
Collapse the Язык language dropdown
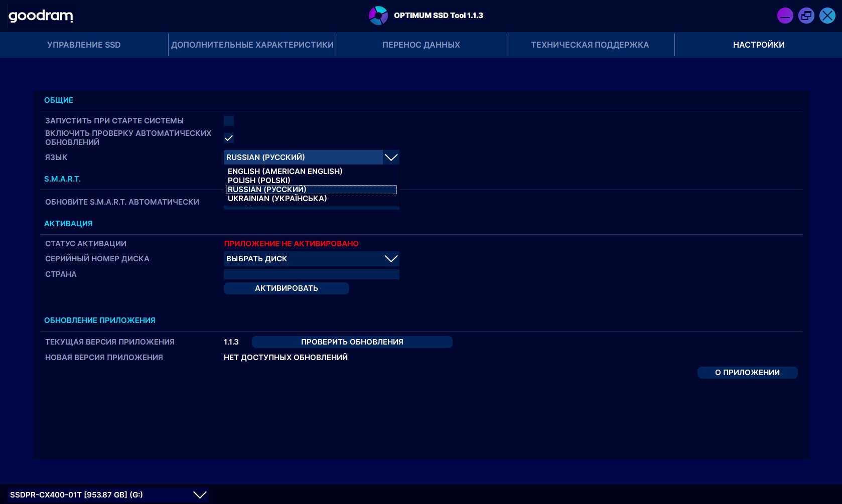[391, 157]
